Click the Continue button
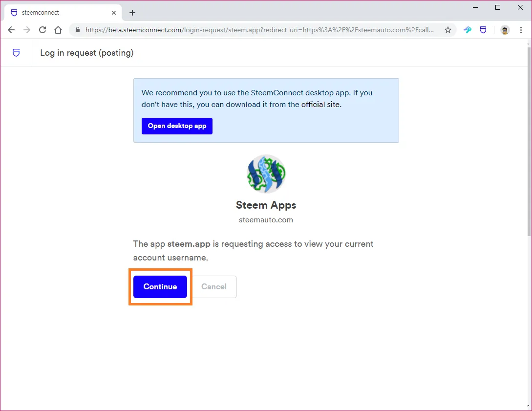532x411 pixels. pyautogui.click(x=160, y=287)
